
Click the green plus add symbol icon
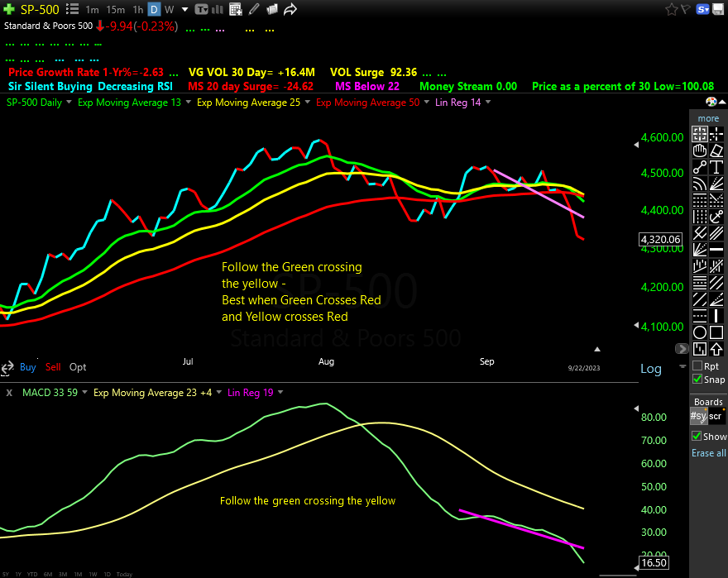point(8,9)
